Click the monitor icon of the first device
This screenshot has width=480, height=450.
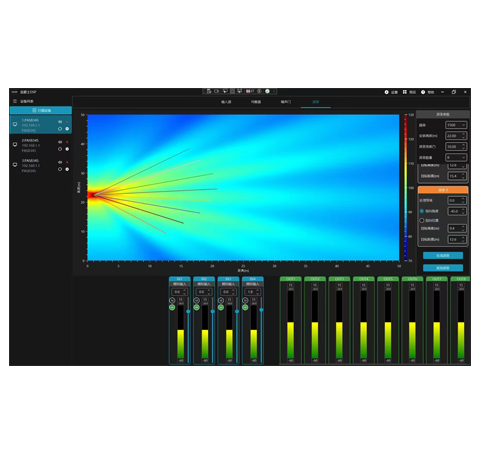(x=15, y=124)
